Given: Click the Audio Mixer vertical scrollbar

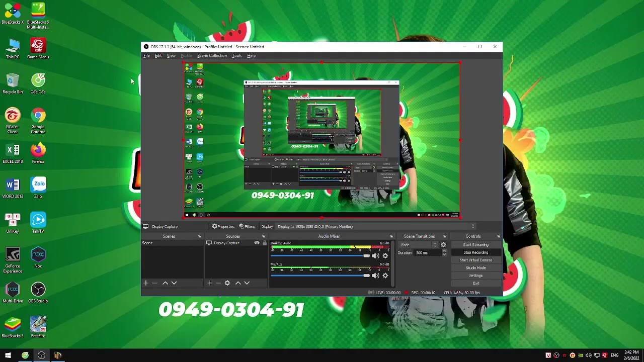Looking at the screenshot, I should click(392, 264).
